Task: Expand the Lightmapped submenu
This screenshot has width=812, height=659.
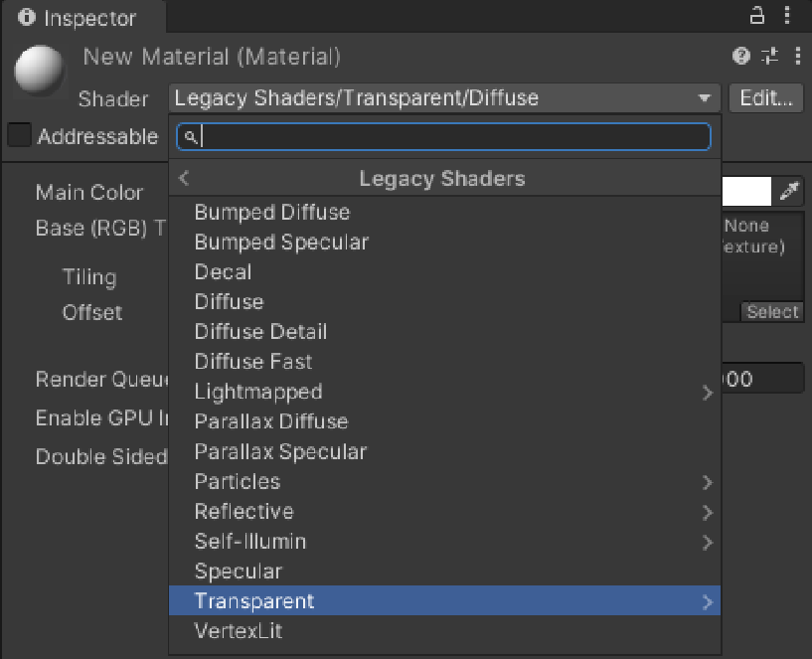Action: tap(444, 392)
